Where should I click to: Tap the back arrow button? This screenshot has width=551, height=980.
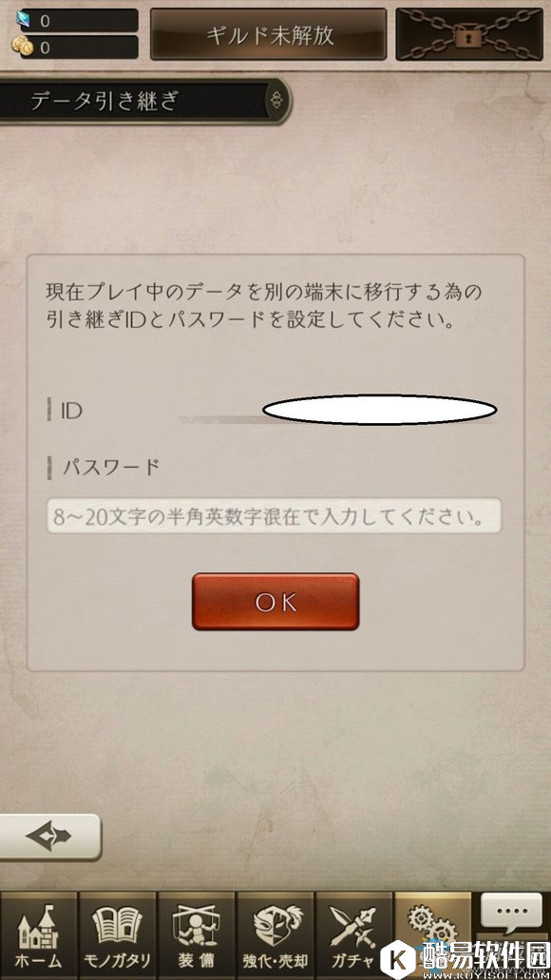[x=50, y=836]
